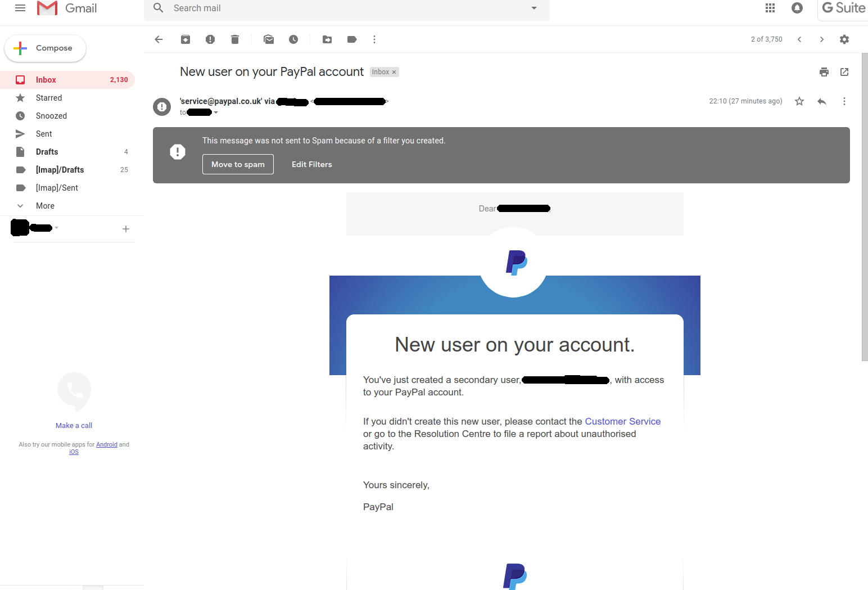Click the Make a call link
This screenshot has width=868, height=590.
click(x=74, y=426)
